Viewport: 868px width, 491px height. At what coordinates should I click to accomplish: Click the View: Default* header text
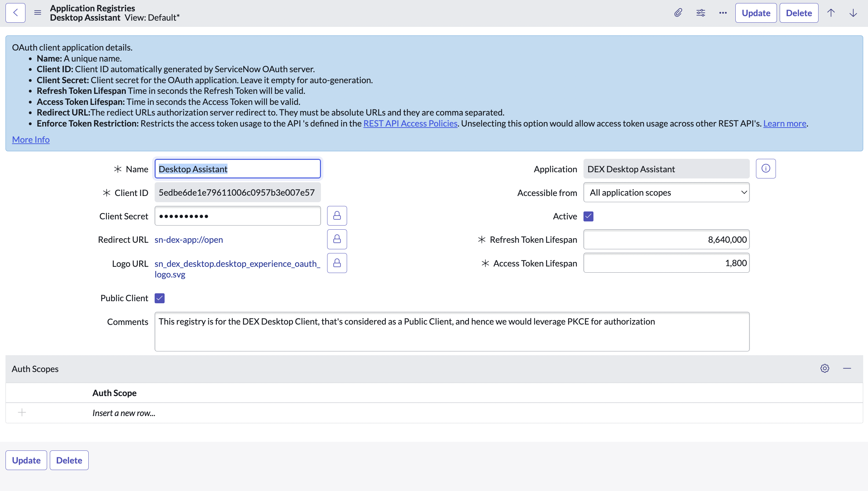point(152,18)
